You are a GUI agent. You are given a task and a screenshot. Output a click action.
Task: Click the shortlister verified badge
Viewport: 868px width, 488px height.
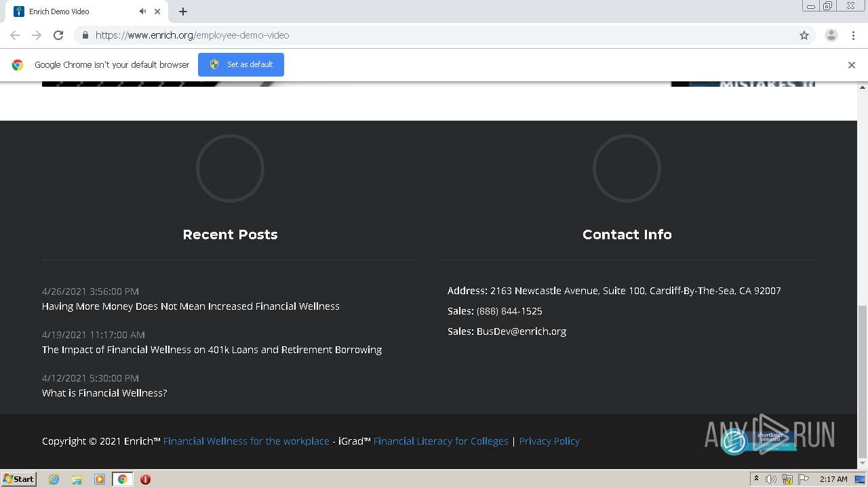point(758,441)
